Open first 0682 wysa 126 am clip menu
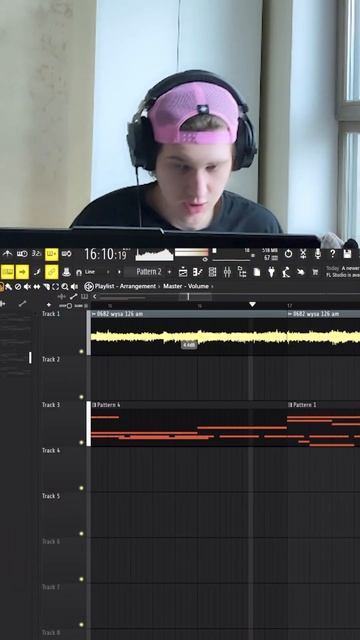This screenshot has width=360, height=640. [94, 314]
